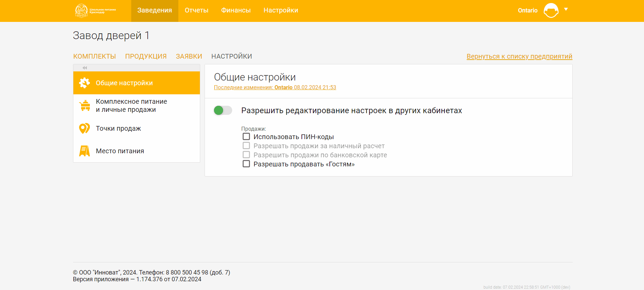The width and height of the screenshot is (644, 290).
Task: Click the Место питания sign icon
Action: 84,151
